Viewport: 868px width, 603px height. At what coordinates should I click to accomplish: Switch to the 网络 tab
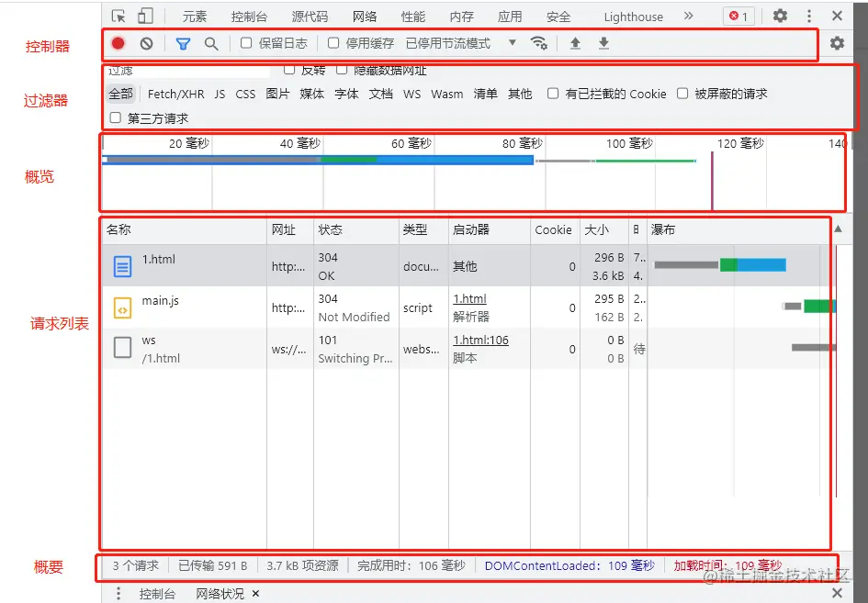click(x=365, y=17)
